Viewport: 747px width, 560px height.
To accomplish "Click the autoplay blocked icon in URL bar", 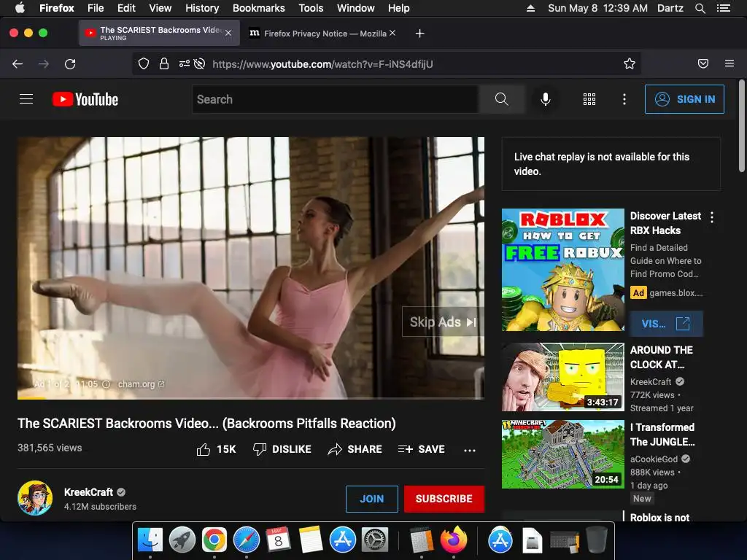I will pos(200,64).
